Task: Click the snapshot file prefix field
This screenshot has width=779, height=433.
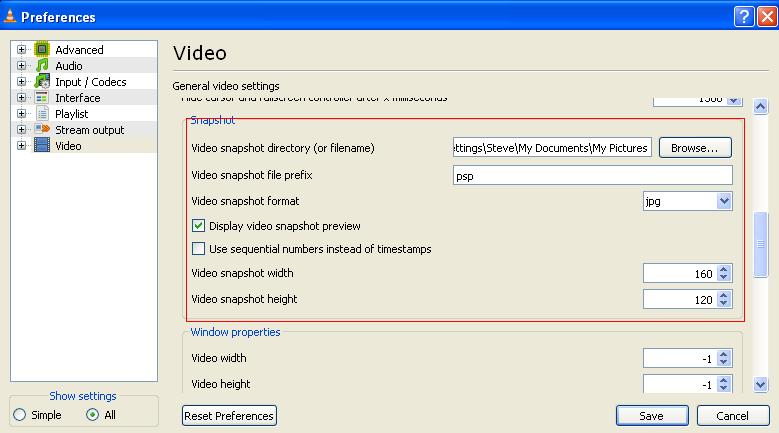Action: click(592, 175)
